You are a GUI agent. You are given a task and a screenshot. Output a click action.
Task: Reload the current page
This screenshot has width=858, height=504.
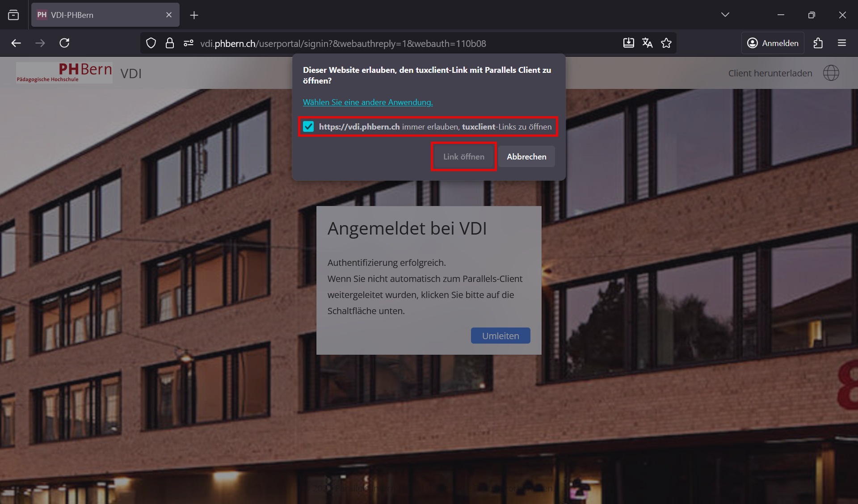(x=64, y=43)
